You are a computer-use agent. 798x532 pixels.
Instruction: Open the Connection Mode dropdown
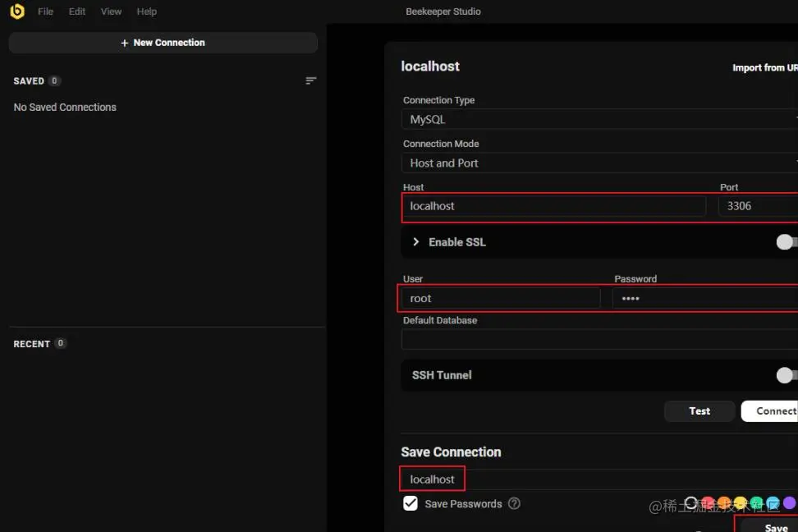[599, 163]
